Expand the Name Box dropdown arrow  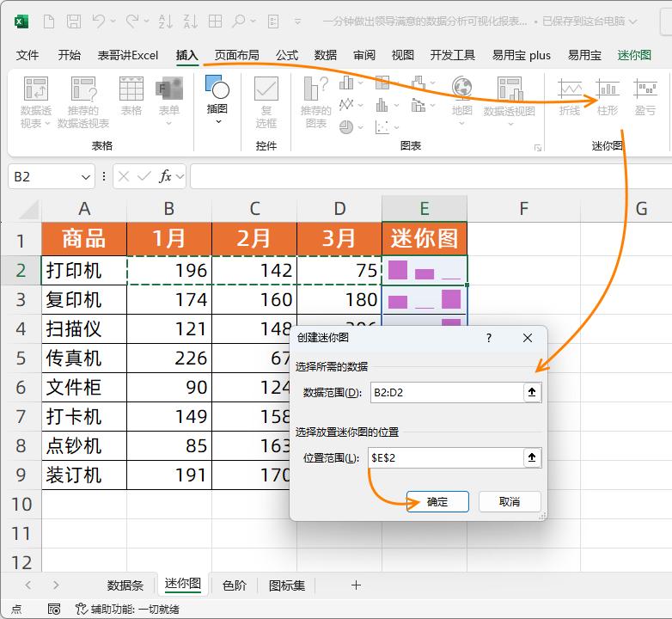86,177
